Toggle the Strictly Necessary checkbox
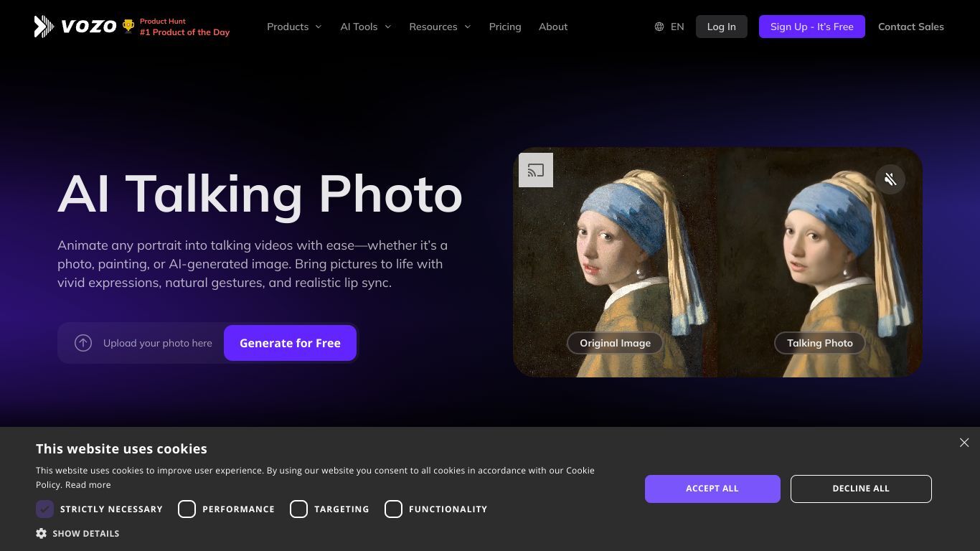 click(44, 509)
